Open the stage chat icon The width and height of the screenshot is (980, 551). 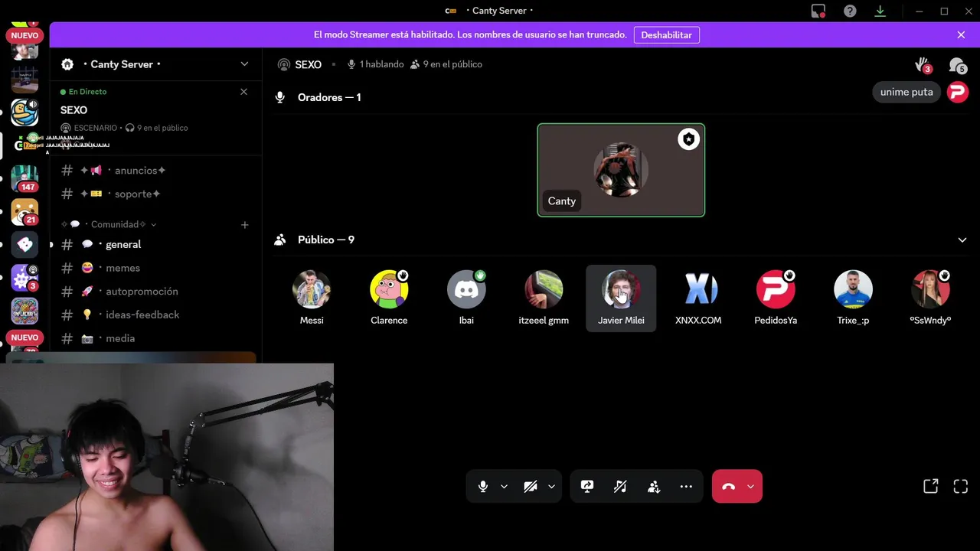(x=957, y=66)
